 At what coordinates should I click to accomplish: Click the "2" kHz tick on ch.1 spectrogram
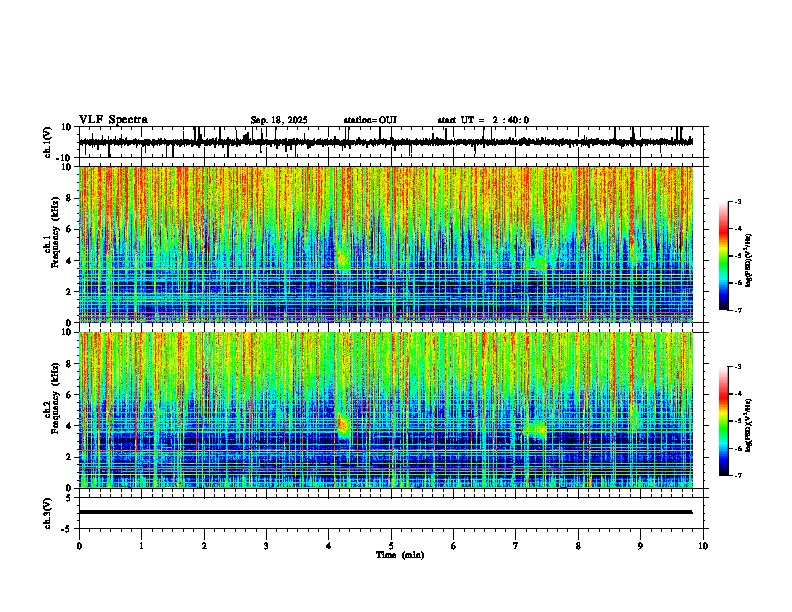[x=70, y=291]
